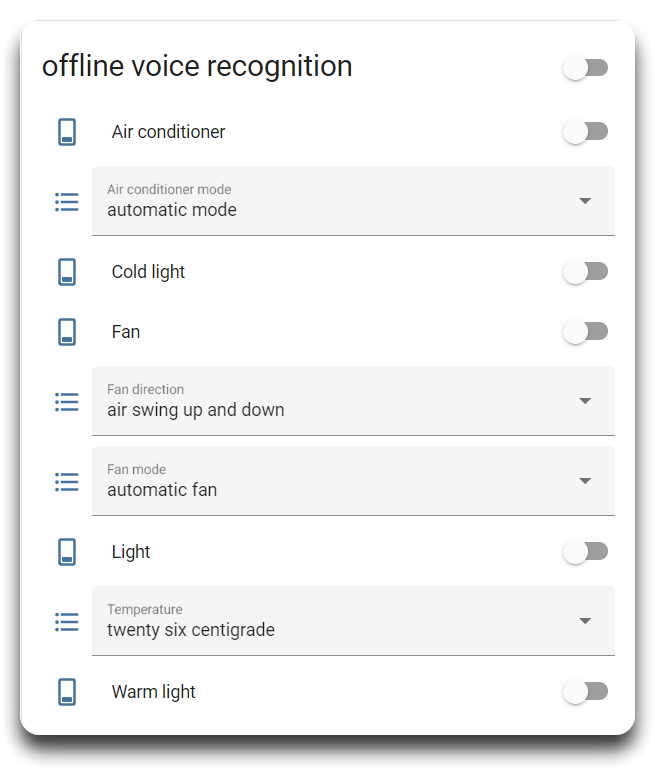Toggle the offline voice recognition master switch
Image resolution: width=655 pixels, height=770 pixels.
click(585, 68)
